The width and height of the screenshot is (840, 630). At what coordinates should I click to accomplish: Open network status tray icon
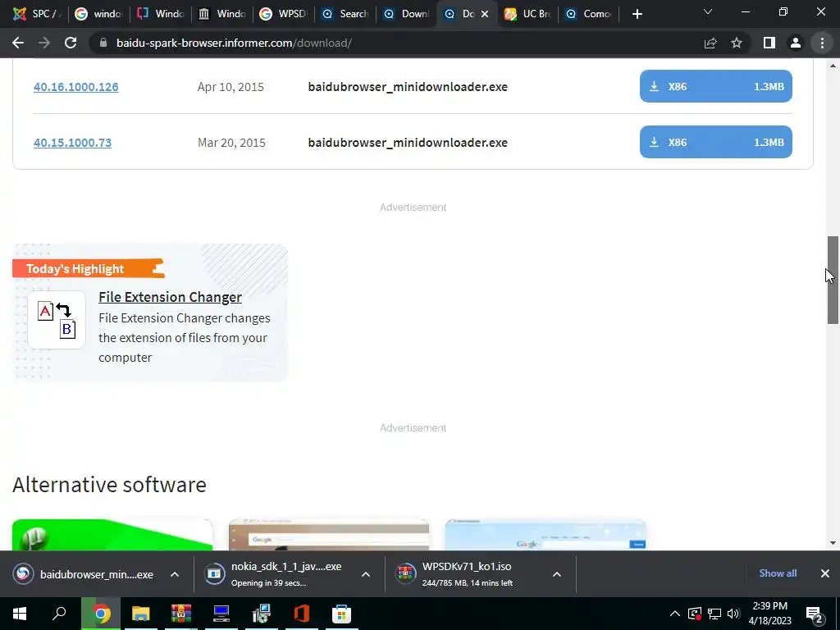714,614
